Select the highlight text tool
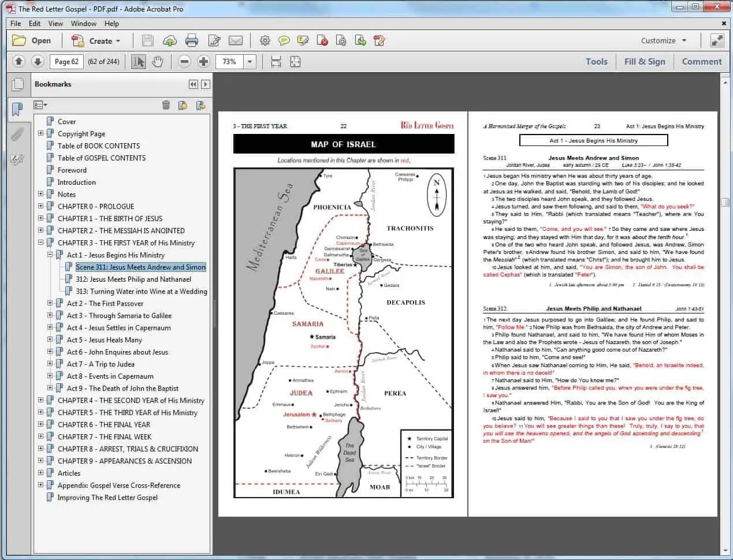The image size is (733, 560). click(303, 40)
